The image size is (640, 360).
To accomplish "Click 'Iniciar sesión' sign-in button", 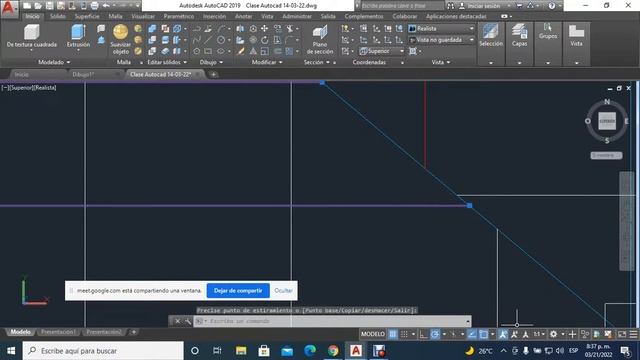I will pyautogui.click(x=483, y=6).
